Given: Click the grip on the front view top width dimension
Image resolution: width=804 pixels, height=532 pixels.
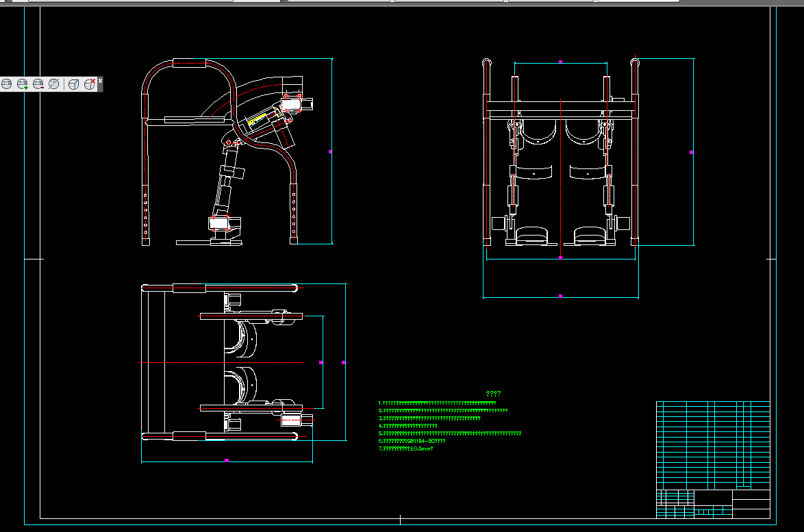Looking at the screenshot, I should 560,62.
